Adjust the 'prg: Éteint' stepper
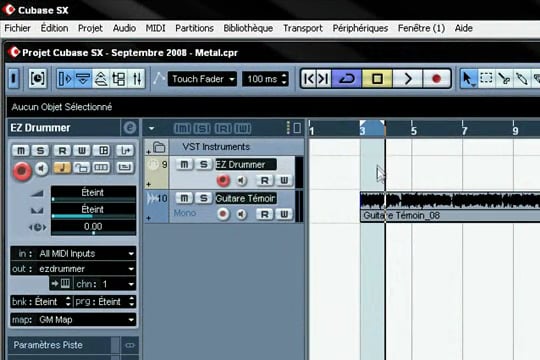The image size is (540, 360). (132, 302)
